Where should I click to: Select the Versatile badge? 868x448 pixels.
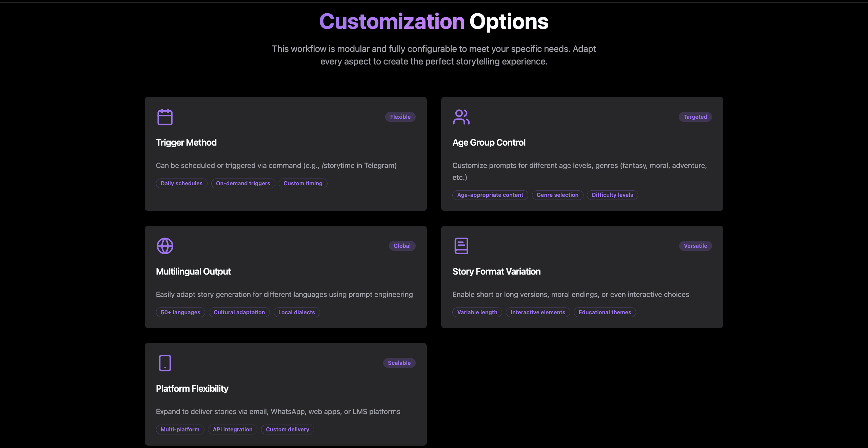pyautogui.click(x=695, y=246)
